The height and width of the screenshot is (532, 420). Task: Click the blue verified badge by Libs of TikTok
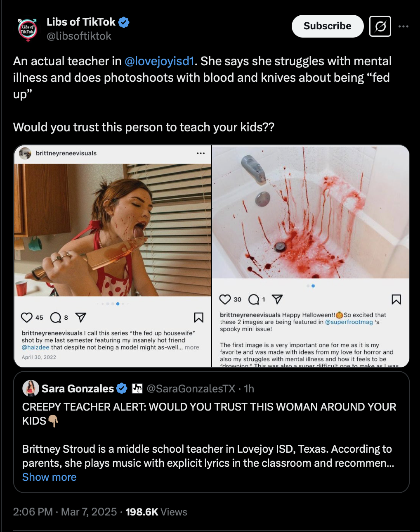click(124, 22)
